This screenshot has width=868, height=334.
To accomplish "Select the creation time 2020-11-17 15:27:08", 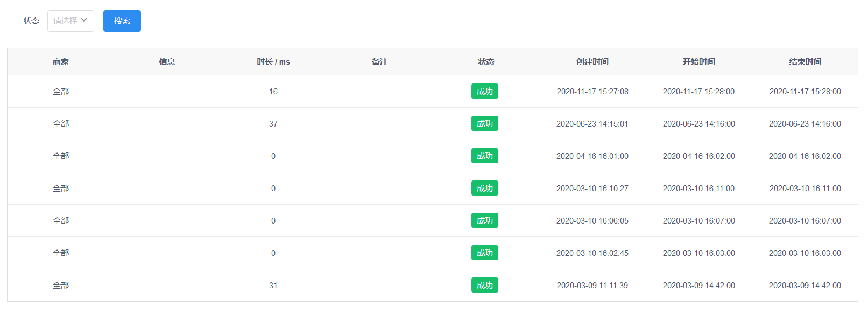I will [x=592, y=92].
